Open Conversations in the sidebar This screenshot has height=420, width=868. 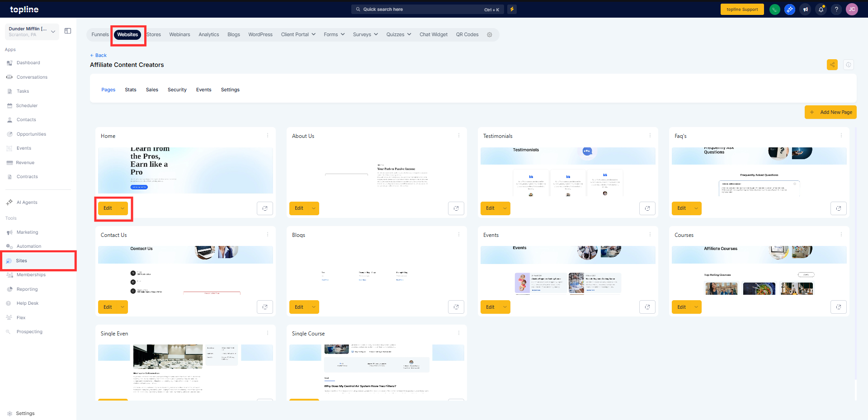32,77
